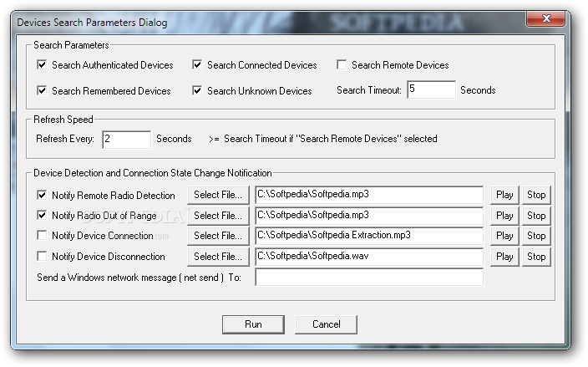Viewport: 588px width, 367px height.
Task: Toggle Search Connected Devices checkbox
Action: [197, 65]
